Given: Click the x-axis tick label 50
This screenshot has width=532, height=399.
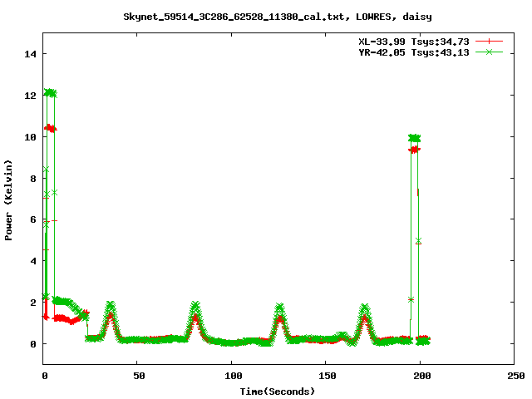Looking at the screenshot, I should (139, 376).
